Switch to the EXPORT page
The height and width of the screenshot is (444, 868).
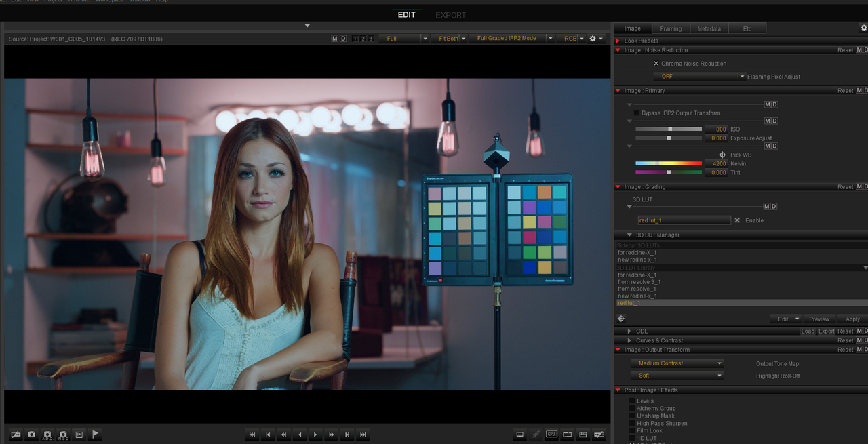450,15
